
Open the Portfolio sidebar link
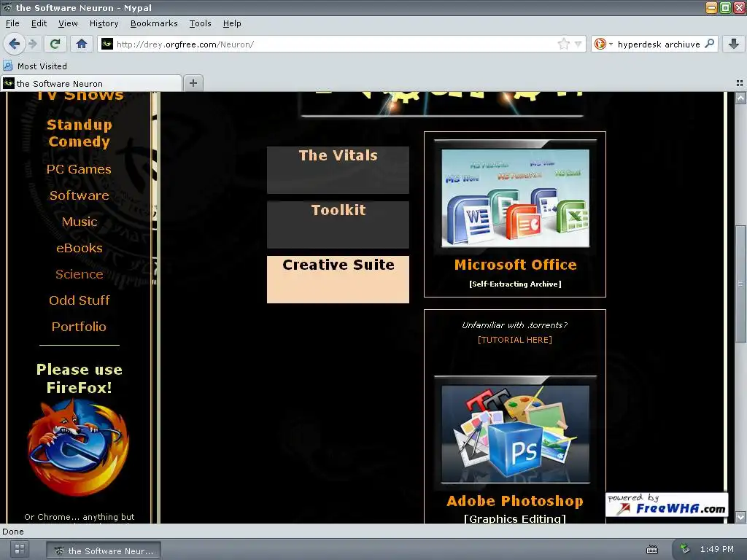[x=79, y=326]
